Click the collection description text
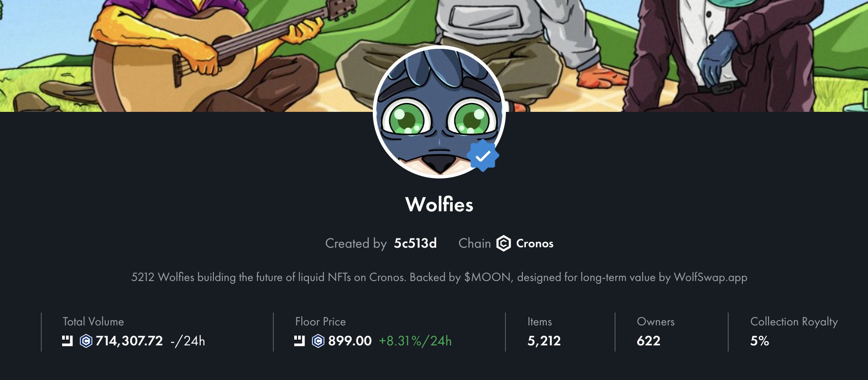This screenshot has width=868, height=380. pos(439,277)
